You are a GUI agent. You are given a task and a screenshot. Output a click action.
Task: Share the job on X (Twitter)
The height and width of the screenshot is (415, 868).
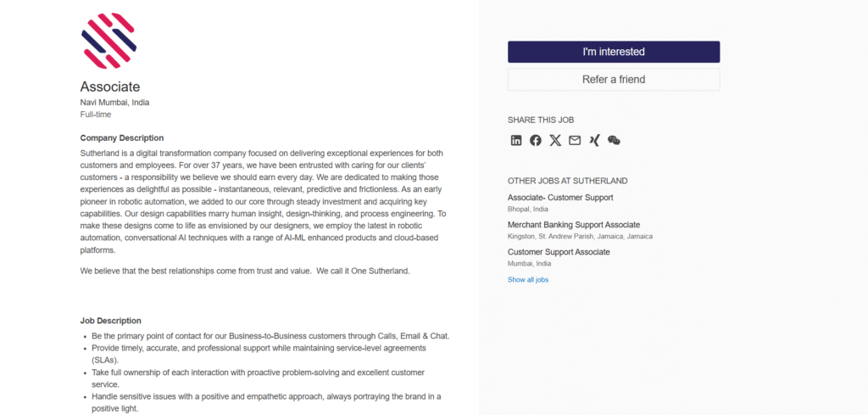pyautogui.click(x=555, y=140)
